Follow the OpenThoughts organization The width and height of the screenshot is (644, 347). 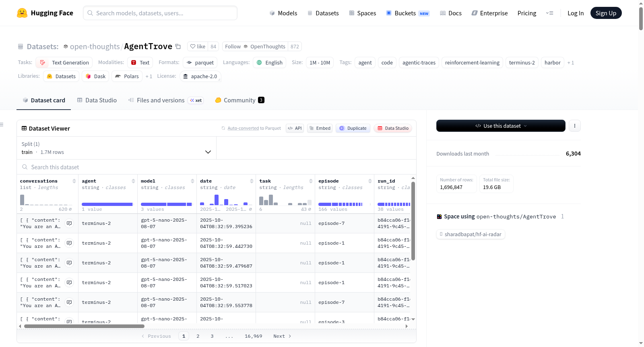(x=255, y=46)
